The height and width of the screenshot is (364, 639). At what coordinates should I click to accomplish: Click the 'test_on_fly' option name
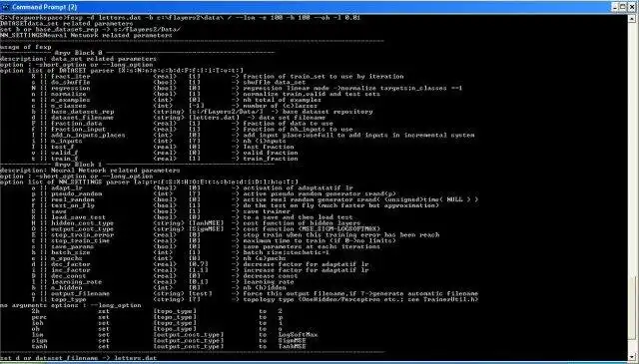pyautogui.click(x=73, y=205)
